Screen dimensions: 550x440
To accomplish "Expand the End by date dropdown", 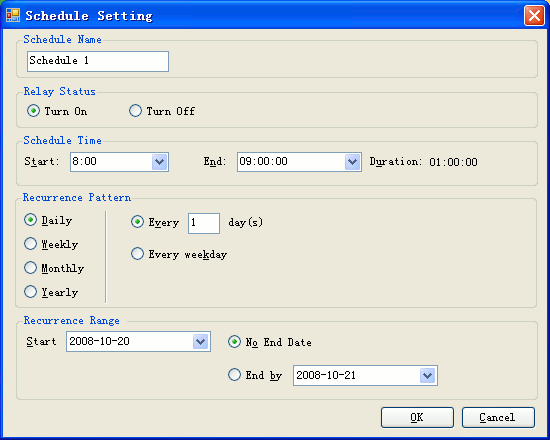I will tap(428, 376).
